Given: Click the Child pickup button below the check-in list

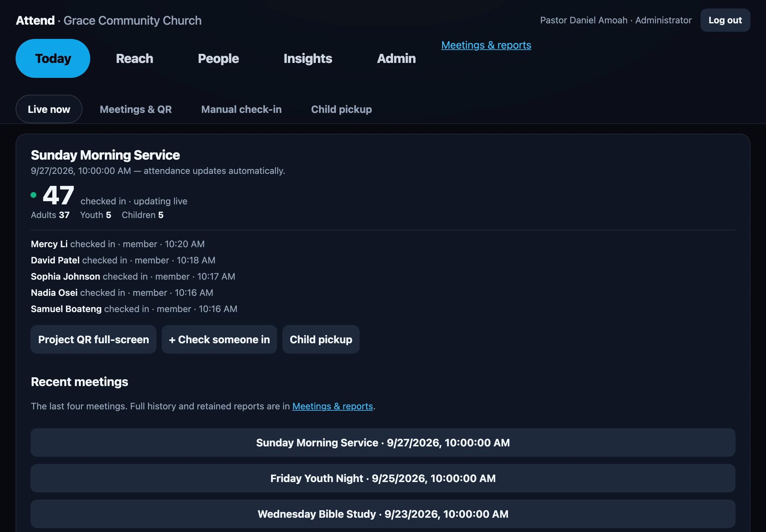Looking at the screenshot, I should point(321,339).
